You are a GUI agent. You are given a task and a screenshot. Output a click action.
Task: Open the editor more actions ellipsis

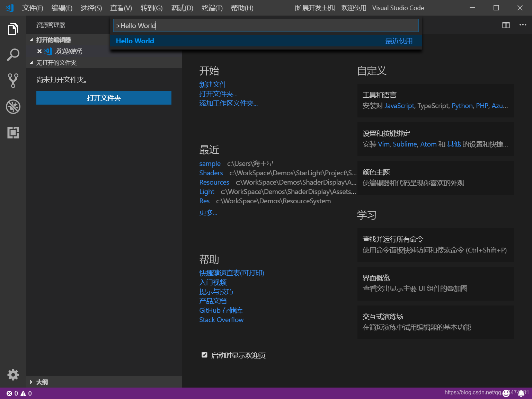point(523,25)
